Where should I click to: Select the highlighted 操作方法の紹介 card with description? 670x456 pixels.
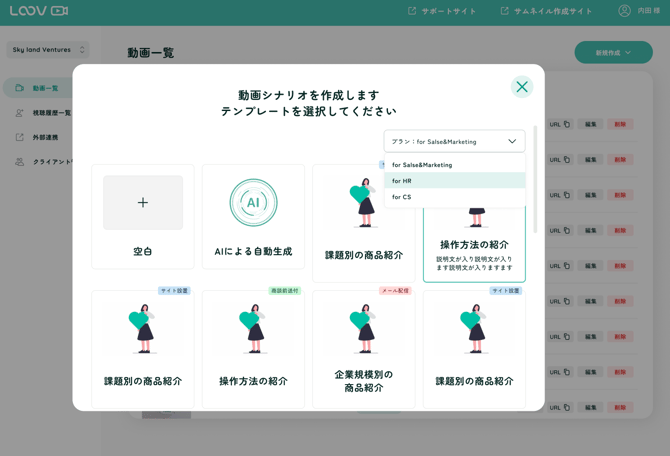474,244
